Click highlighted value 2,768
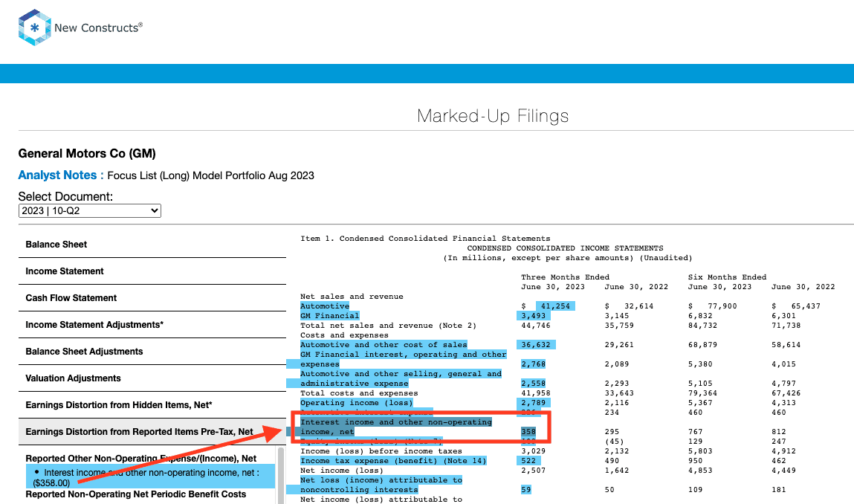This screenshot has width=854, height=504. tap(533, 364)
